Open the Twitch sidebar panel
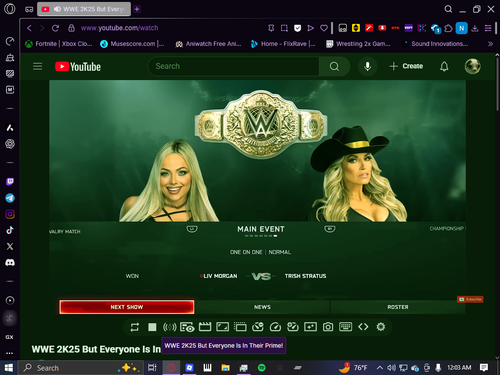This screenshot has width=500, height=375. click(x=10, y=182)
